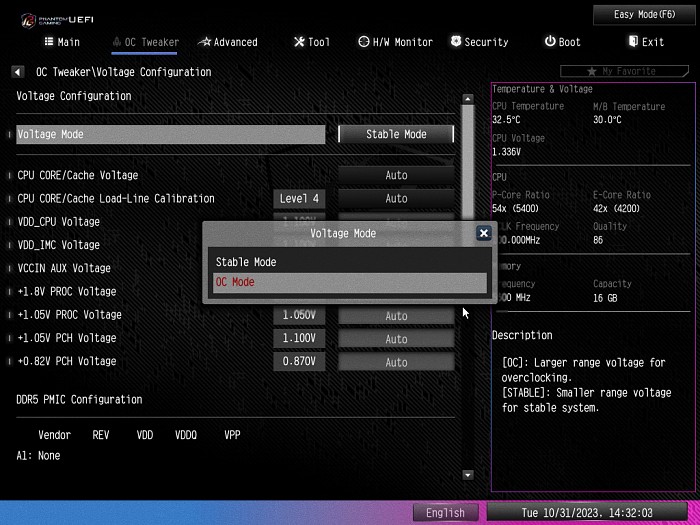Go to the Exit tab
The image size is (700, 525).
[646, 42]
